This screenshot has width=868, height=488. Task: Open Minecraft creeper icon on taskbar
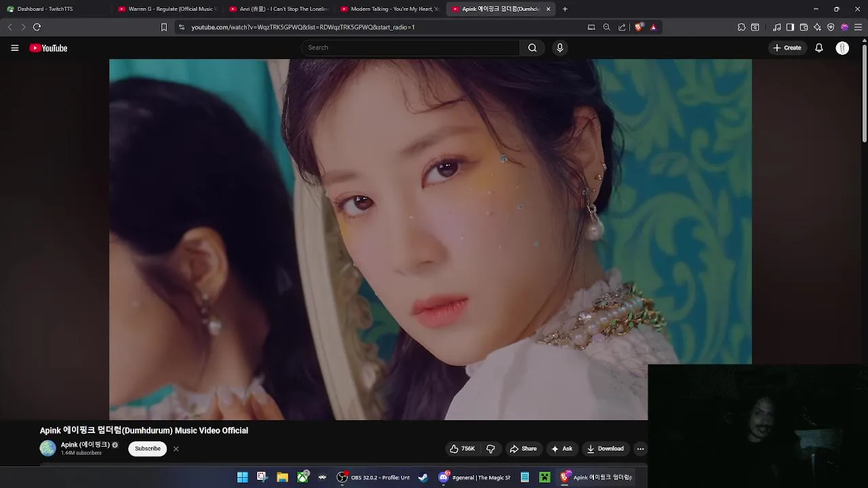545,477
